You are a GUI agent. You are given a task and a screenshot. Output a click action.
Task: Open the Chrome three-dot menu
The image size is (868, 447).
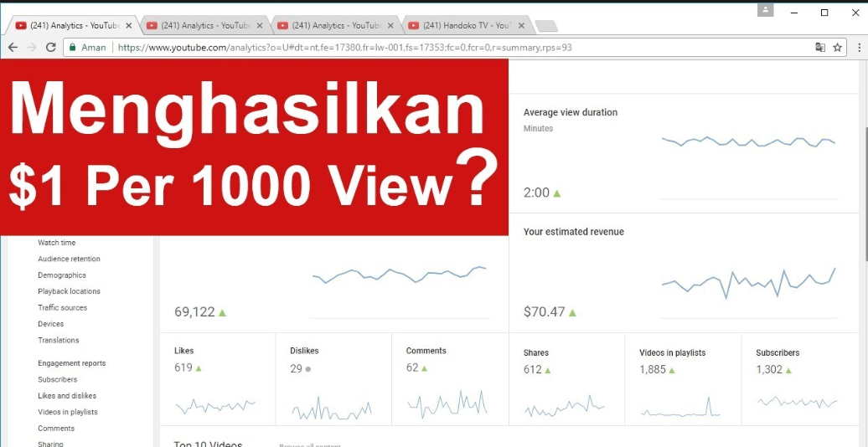(x=859, y=48)
